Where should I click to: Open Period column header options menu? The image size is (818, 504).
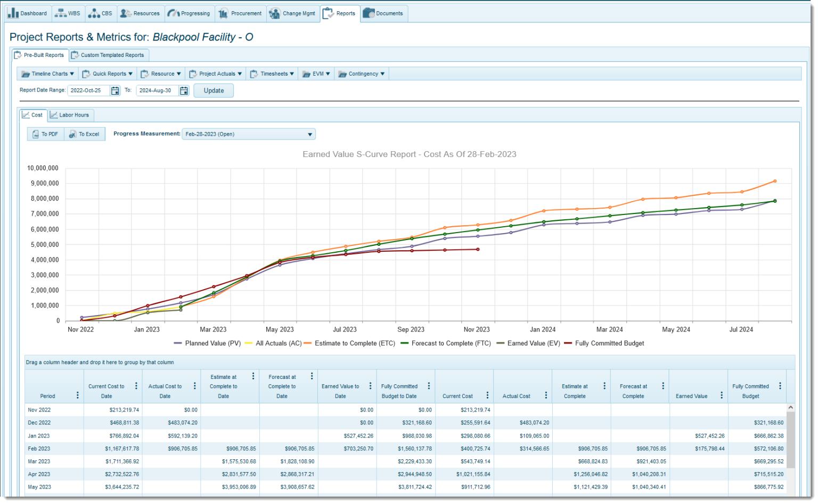tap(78, 395)
